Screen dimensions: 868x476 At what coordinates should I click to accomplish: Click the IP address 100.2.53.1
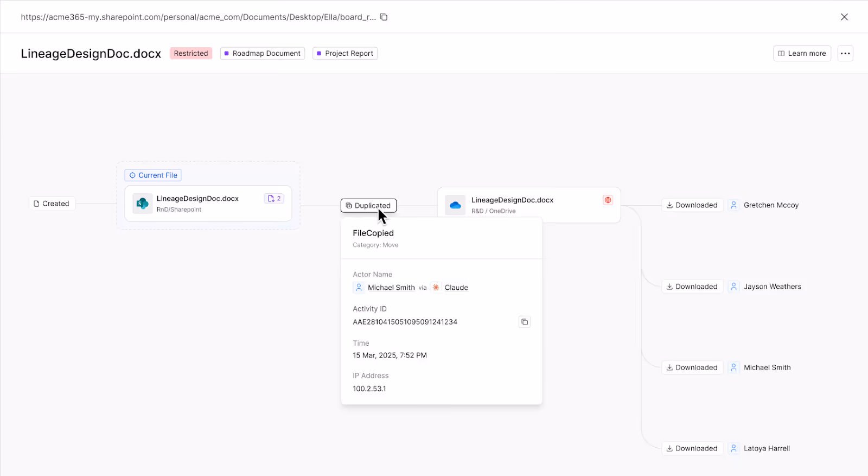point(369,389)
